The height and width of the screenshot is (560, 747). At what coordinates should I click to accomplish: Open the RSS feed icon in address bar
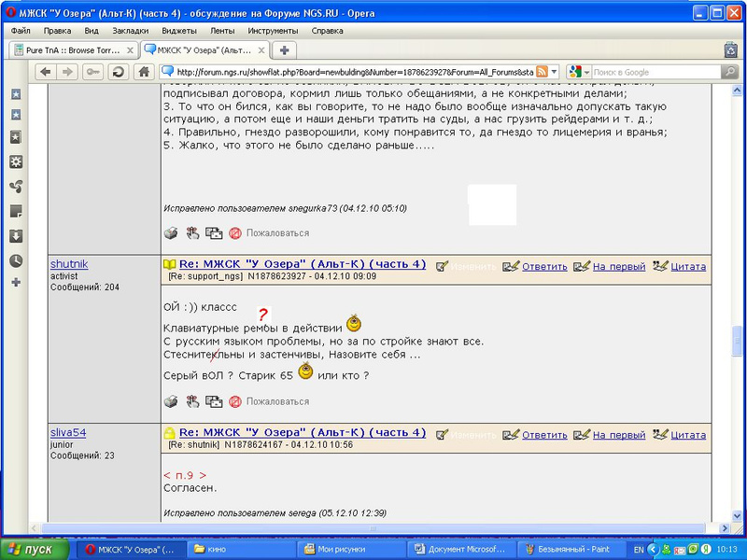(541, 72)
